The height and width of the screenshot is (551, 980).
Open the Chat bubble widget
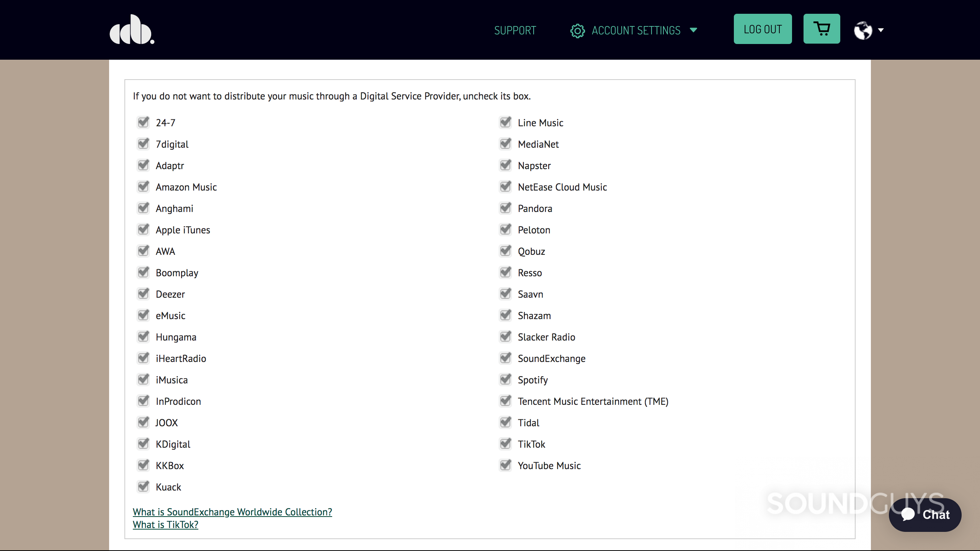925,515
